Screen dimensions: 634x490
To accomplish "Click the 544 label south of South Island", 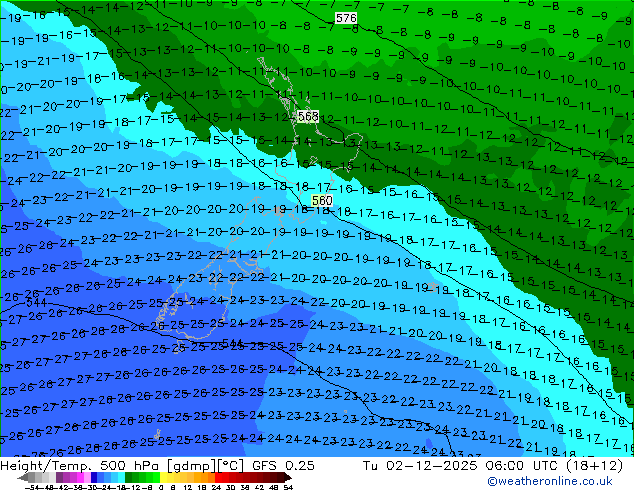I will 232,343.
